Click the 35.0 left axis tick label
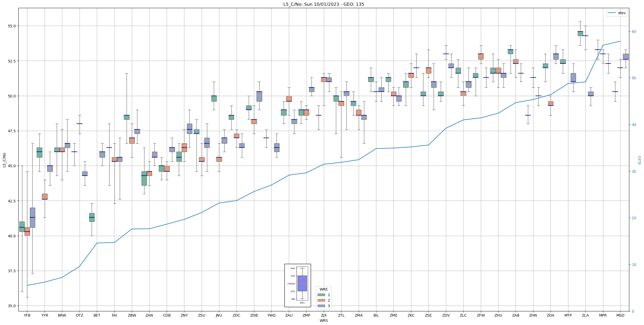 [x=12, y=306]
